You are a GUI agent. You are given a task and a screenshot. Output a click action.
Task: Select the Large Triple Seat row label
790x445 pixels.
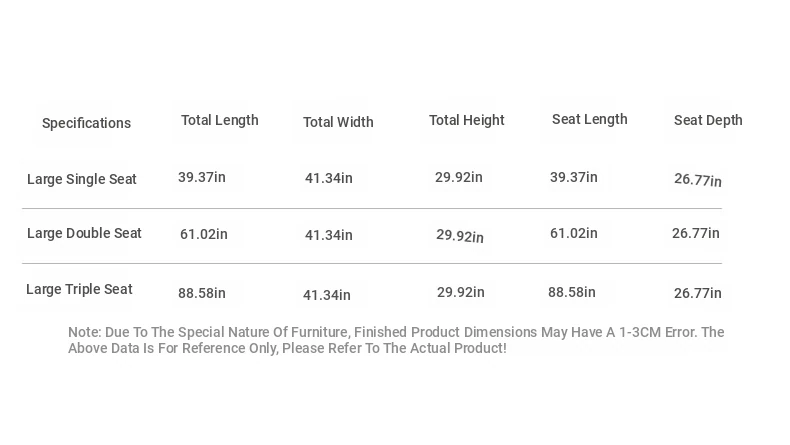[x=79, y=289]
